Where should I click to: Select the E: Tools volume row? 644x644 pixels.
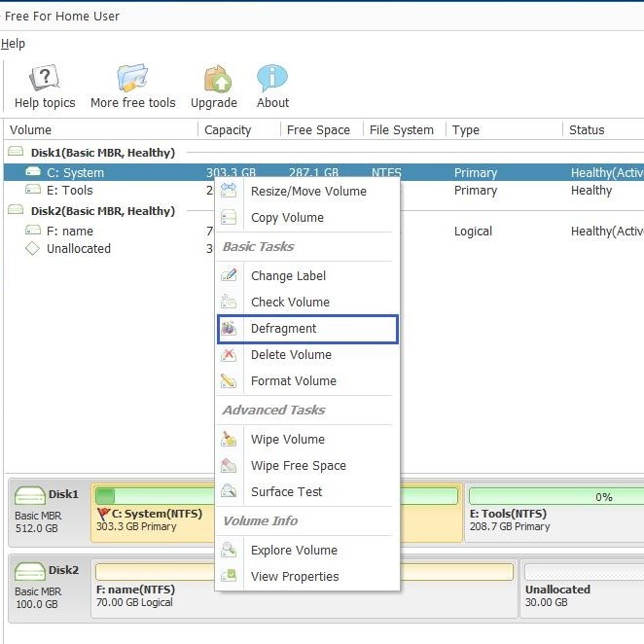[324, 190]
